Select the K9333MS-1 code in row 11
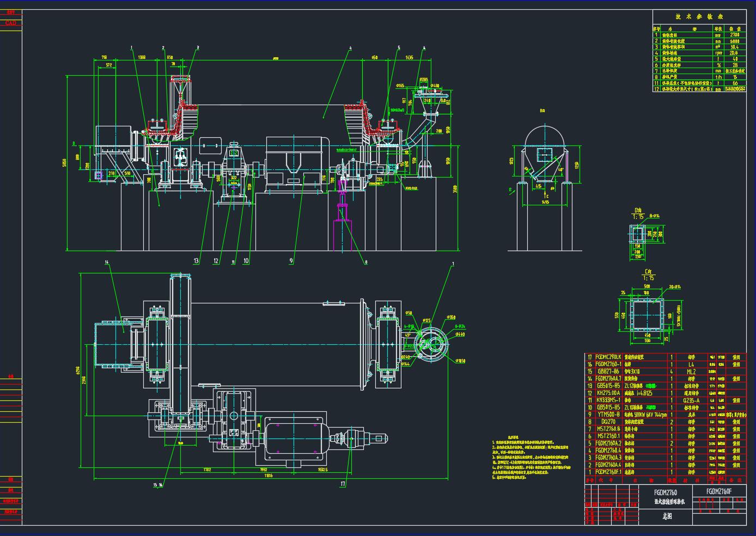Image resolution: width=756 pixels, height=536 pixels. click(x=608, y=400)
